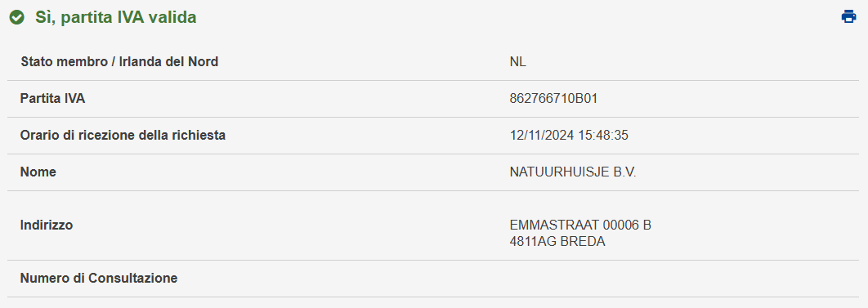
Task: Select postal code line 4811AG BREDA
Action: 557,242
